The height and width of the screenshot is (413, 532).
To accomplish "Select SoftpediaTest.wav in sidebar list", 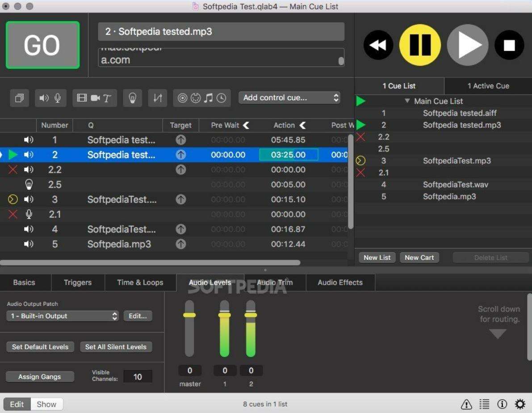I will (455, 185).
